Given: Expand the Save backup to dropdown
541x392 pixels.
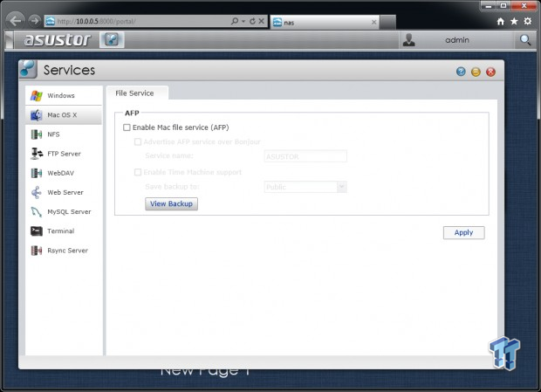Looking at the screenshot, I should pyautogui.click(x=341, y=187).
